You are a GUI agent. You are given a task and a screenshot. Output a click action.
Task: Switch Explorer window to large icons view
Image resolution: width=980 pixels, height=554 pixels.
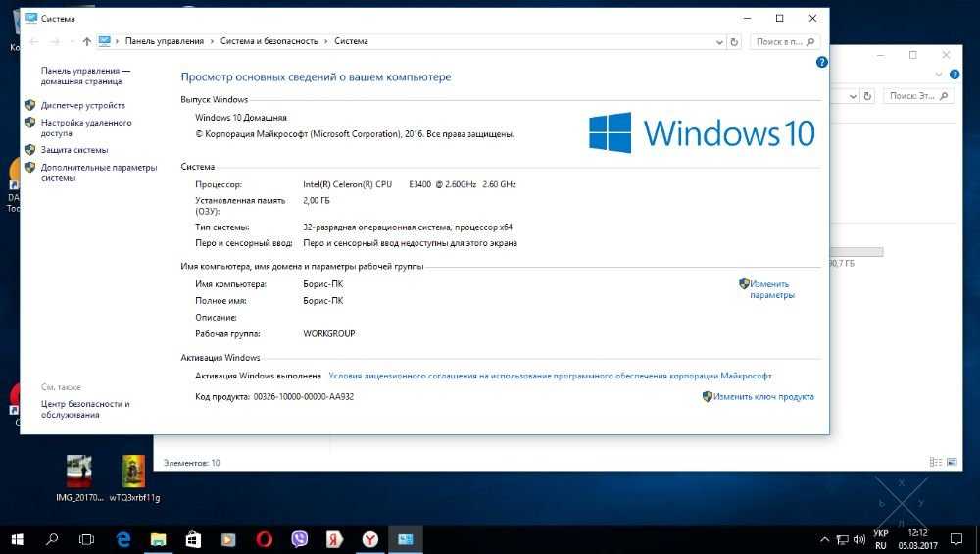pos(952,462)
